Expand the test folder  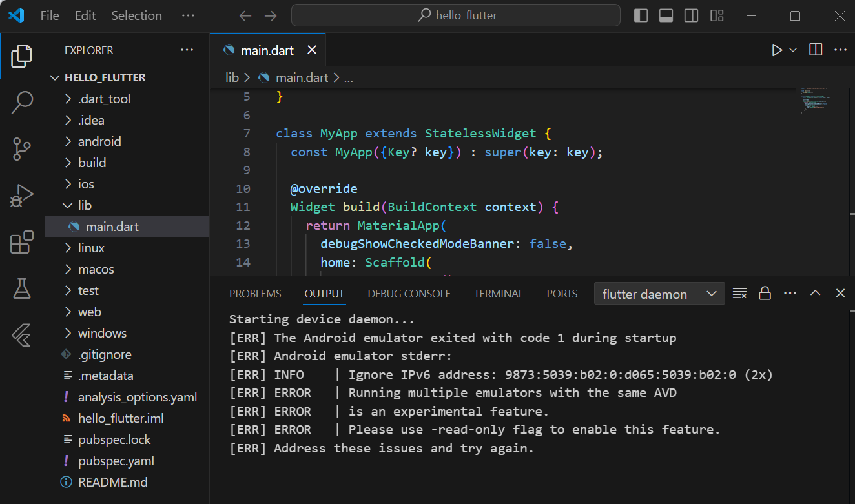pyautogui.click(x=127, y=290)
